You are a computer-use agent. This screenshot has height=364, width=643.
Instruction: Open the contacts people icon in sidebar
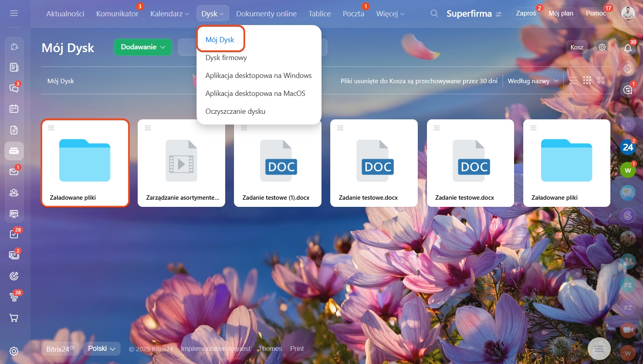(x=14, y=193)
